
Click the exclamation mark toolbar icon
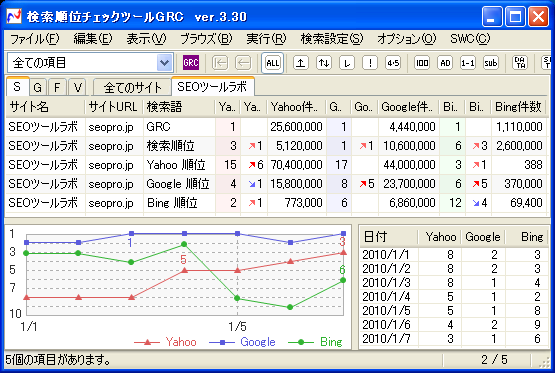(x=370, y=63)
